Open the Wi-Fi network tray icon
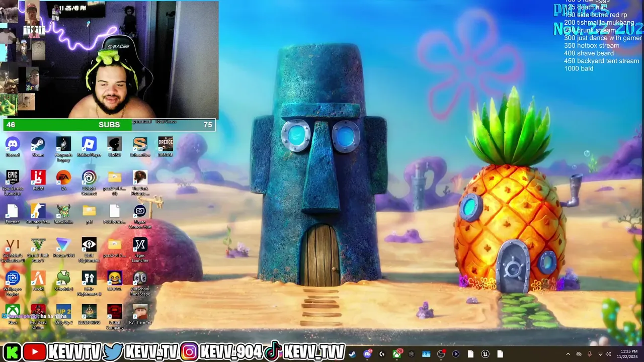Screen dimensions: 644x362 600,354
